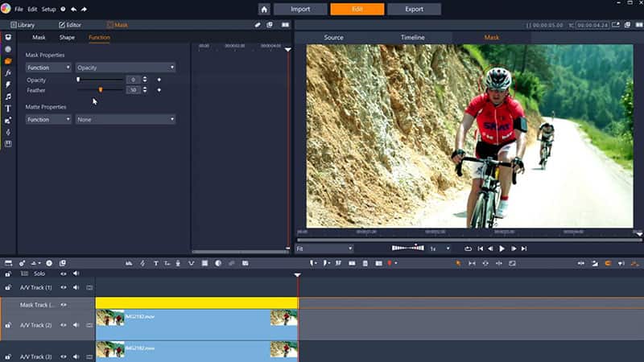Open the Setup menu

(49, 10)
